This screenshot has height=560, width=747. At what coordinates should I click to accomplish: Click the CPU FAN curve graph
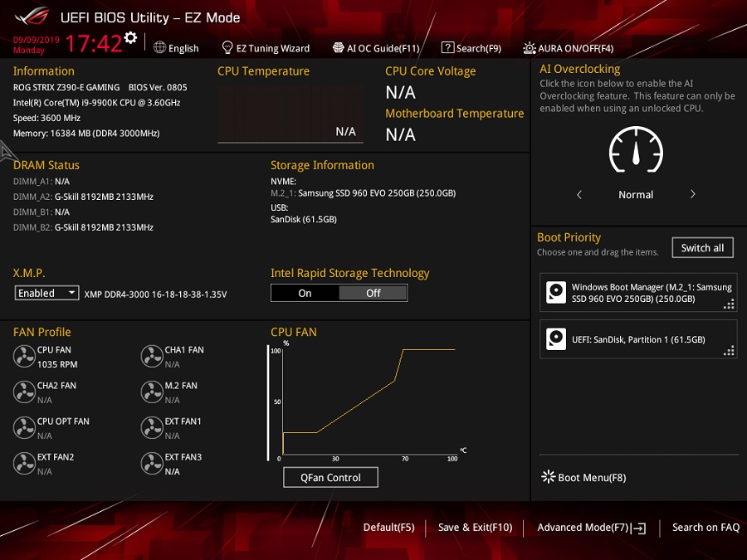point(368,402)
